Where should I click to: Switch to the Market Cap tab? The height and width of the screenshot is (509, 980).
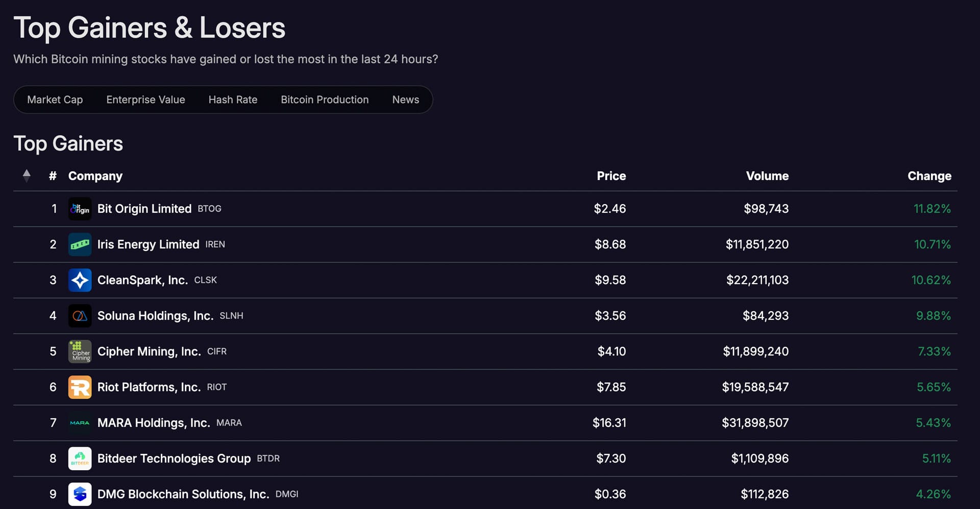click(55, 99)
